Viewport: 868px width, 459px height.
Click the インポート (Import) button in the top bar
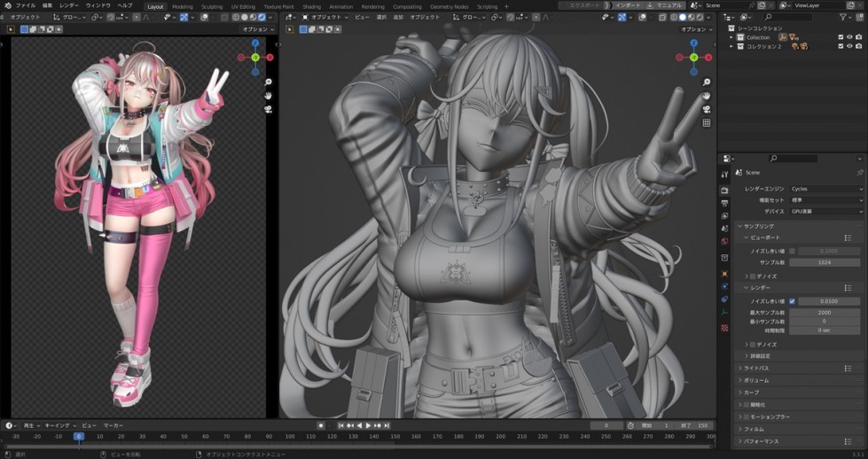629,5
